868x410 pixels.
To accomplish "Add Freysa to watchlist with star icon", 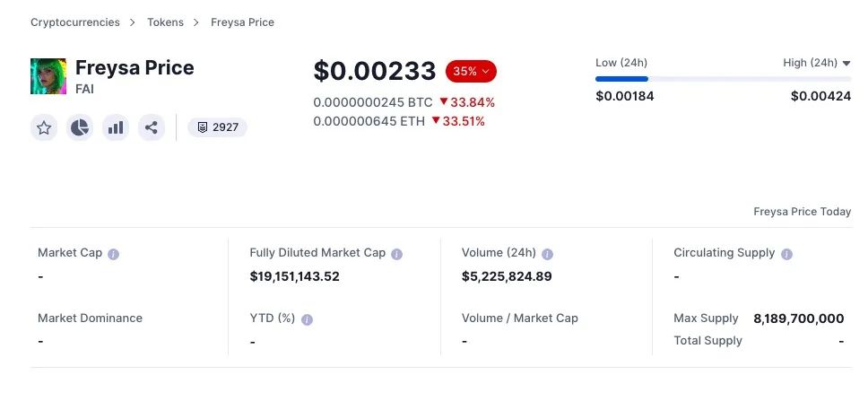I will click(44, 127).
